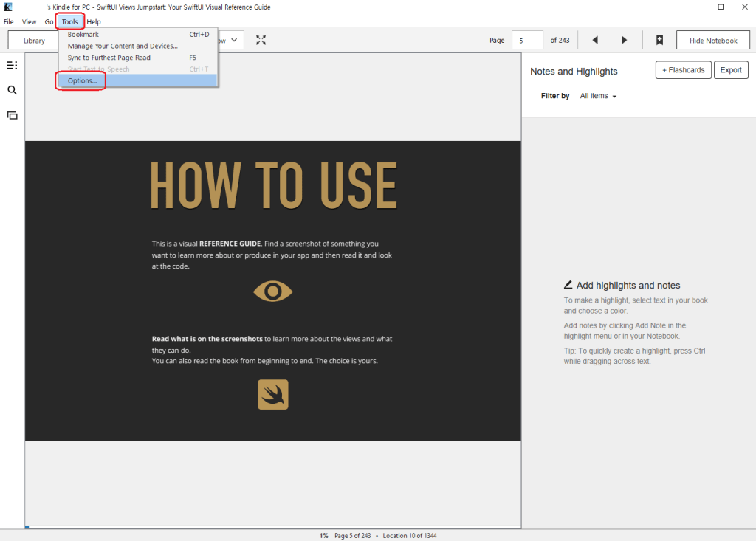Click the Kindle app icon in title bar

(x=7, y=7)
